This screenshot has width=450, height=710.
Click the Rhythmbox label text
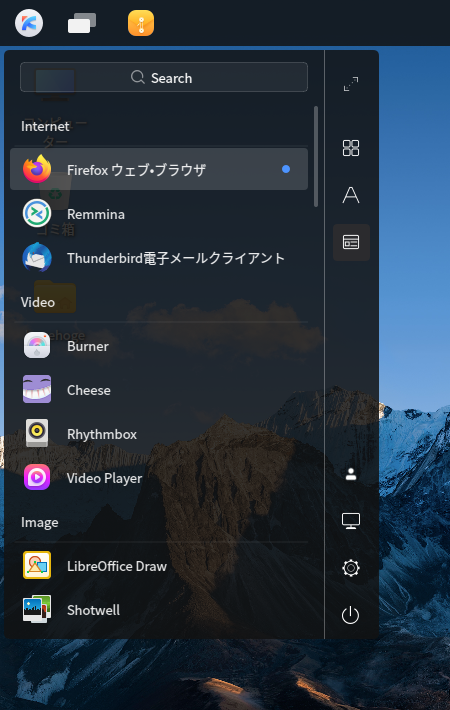[102, 434]
